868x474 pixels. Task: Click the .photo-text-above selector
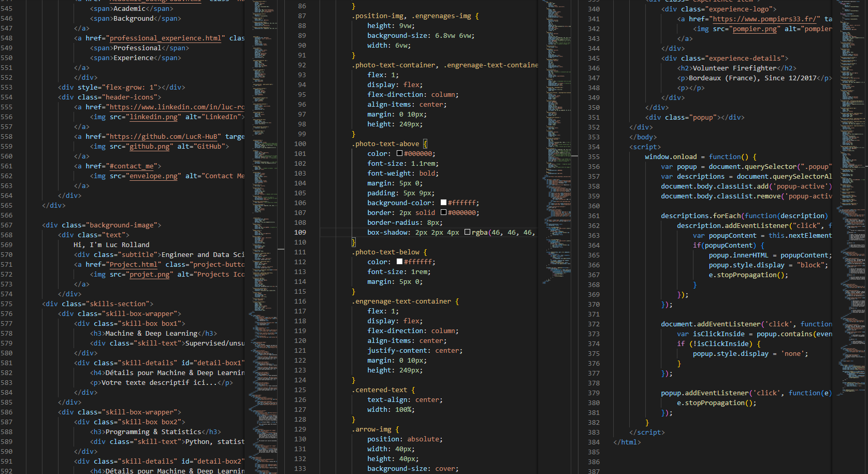tap(385, 144)
